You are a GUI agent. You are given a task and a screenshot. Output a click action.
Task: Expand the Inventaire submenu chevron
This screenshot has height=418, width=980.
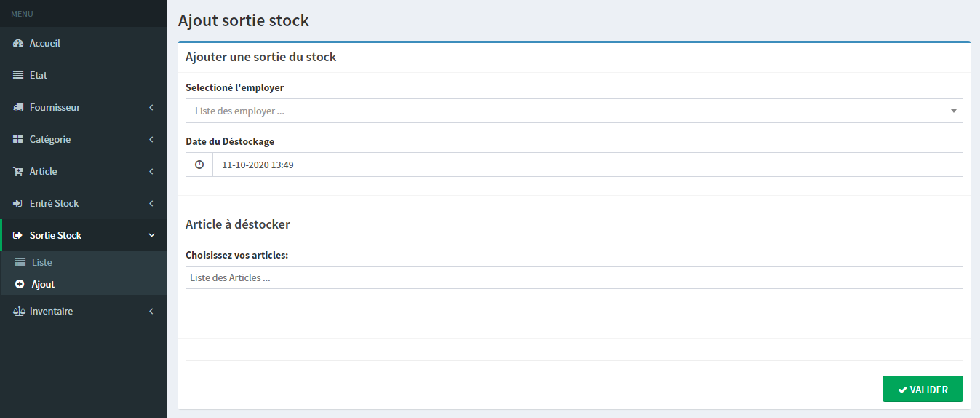pos(151,312)
